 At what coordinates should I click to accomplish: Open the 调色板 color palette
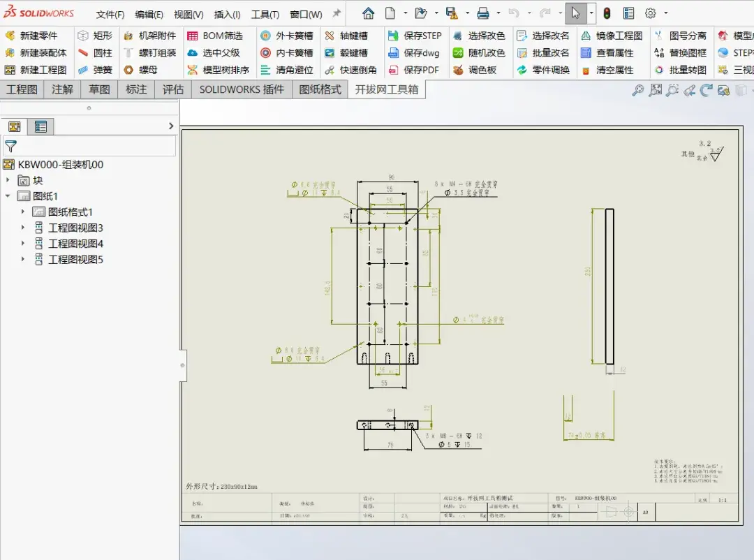[x=475, y=71]
